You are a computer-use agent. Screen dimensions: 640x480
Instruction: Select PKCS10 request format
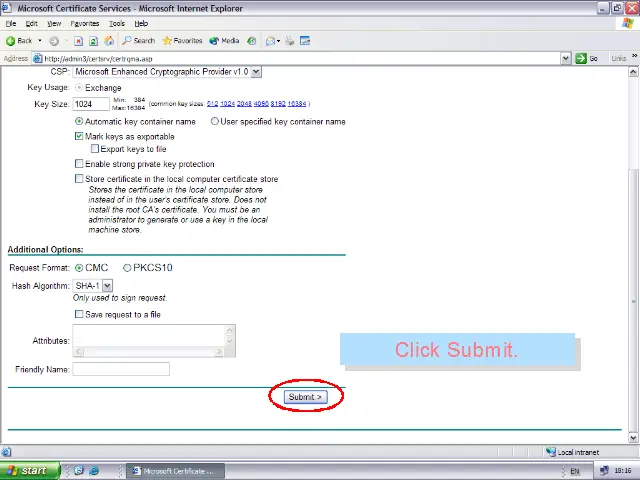(x=127, y=268)
